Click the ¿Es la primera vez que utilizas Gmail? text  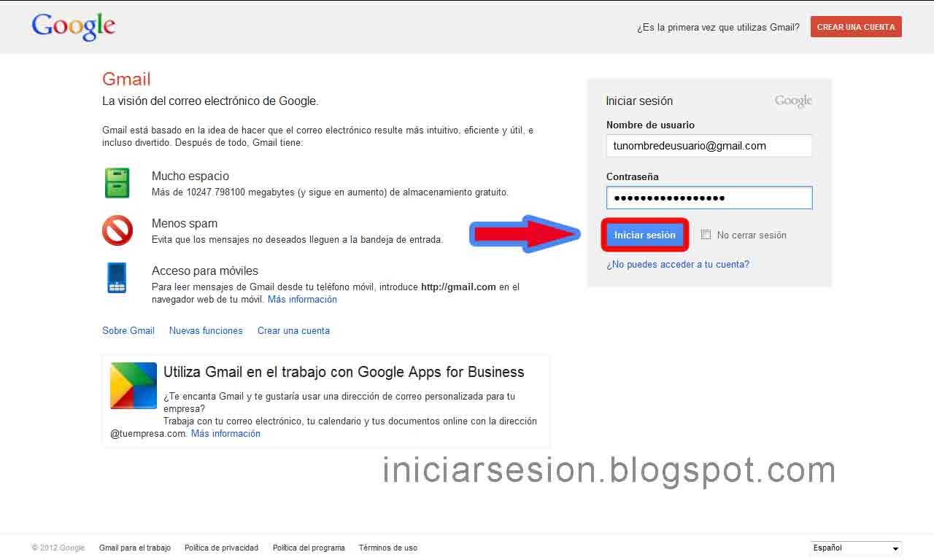pos(718,27)
